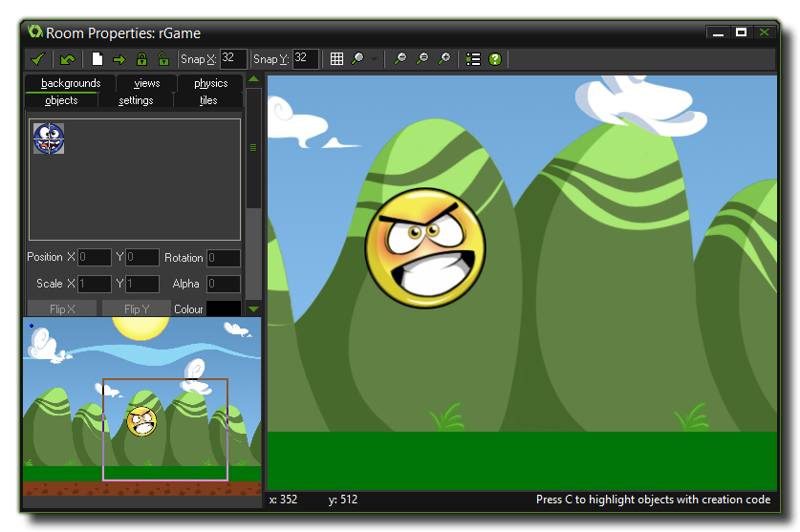Open the help question mark icon
The image size is (800, 532).
[x=495, y=59]
